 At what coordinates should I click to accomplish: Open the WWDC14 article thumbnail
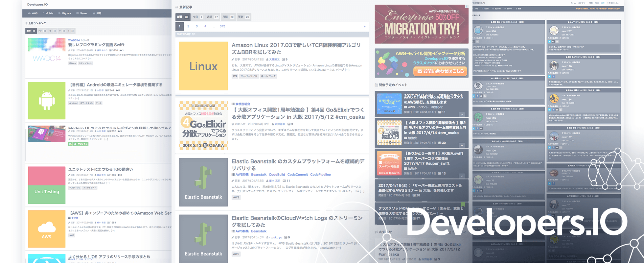coord(47,54)
